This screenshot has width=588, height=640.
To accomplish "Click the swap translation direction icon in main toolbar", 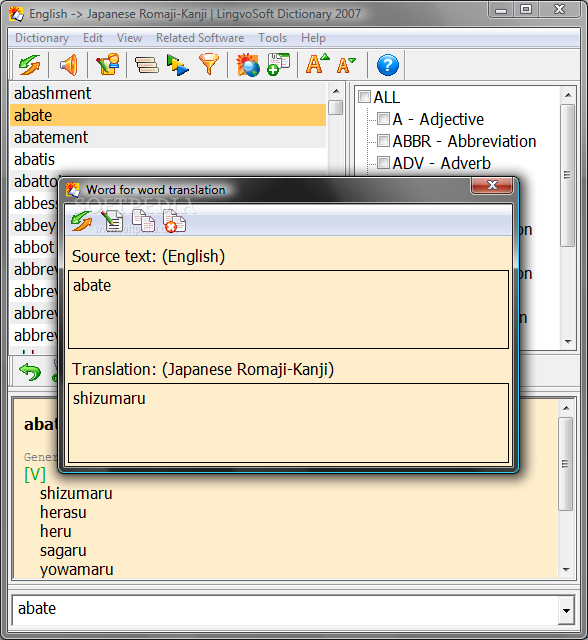I will click(x=29, y=65).
